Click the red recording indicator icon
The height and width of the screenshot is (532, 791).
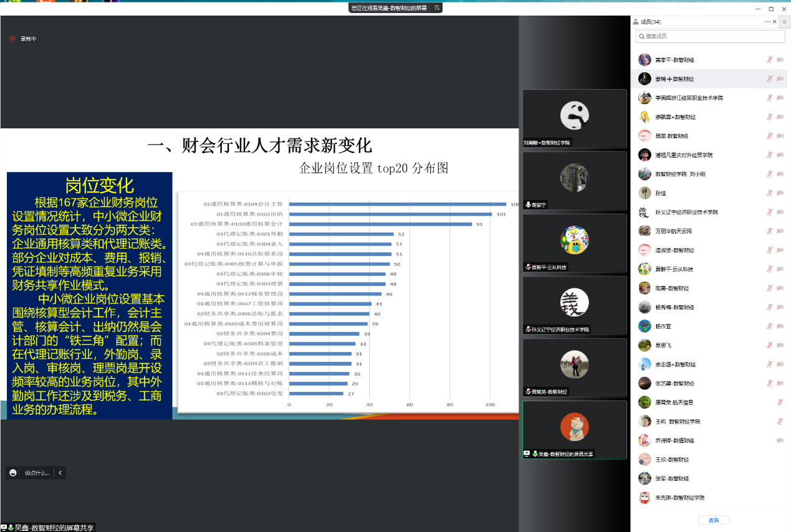tap(12, 39)
